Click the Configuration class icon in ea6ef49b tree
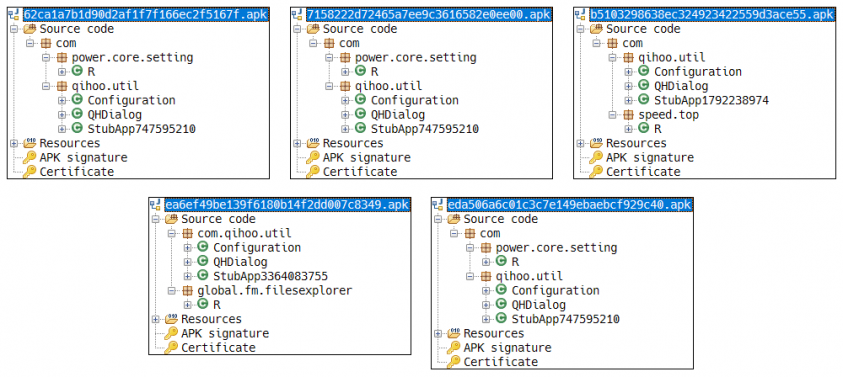The height and width of the screenshot is (377, 843). (202, 247)
